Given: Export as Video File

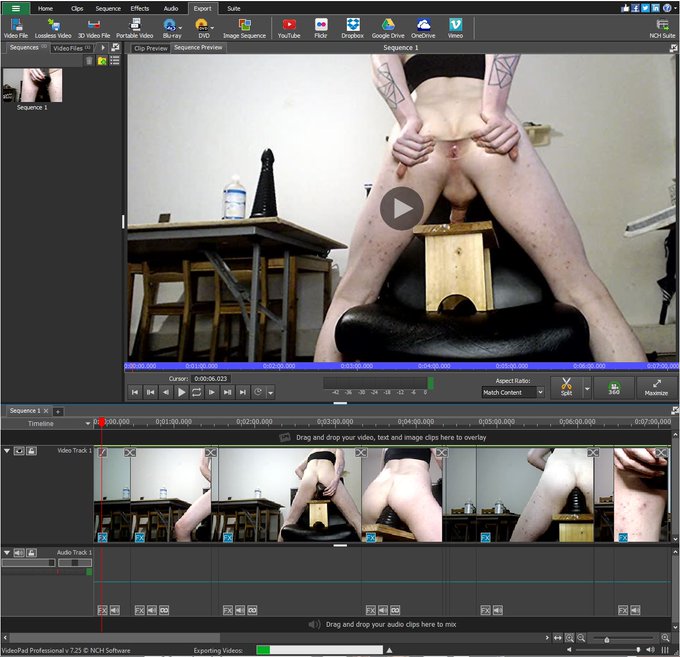Looking at the screenshot, I should tap(16, 29).
